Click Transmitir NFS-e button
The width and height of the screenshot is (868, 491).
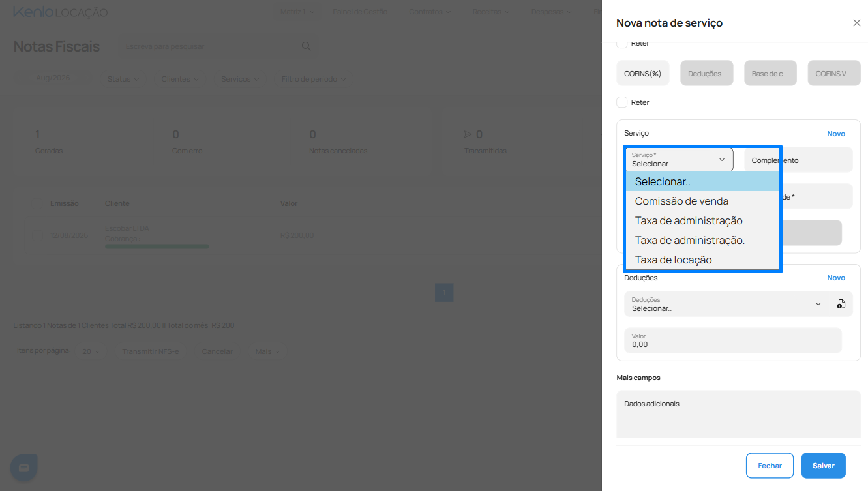tap(150, 351)
